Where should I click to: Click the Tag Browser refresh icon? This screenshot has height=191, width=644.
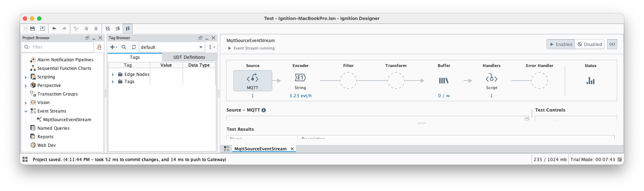tap(134, 47)
